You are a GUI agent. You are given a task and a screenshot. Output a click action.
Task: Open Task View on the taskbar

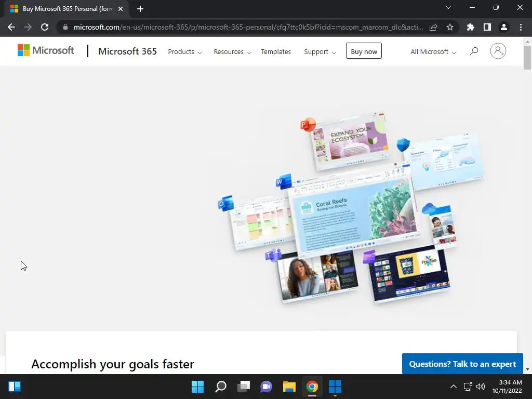[243, 387]
